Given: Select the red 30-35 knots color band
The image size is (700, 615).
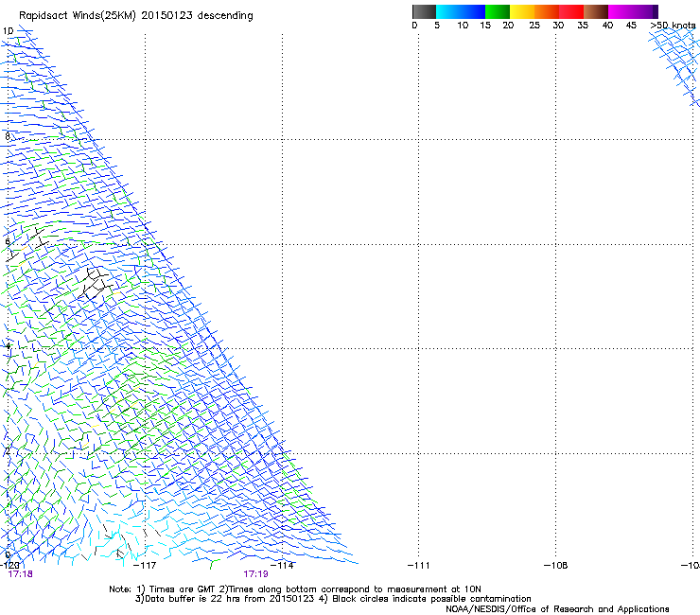Looking at the screenshot, I should pyautogui.click(x=571, y=11).
